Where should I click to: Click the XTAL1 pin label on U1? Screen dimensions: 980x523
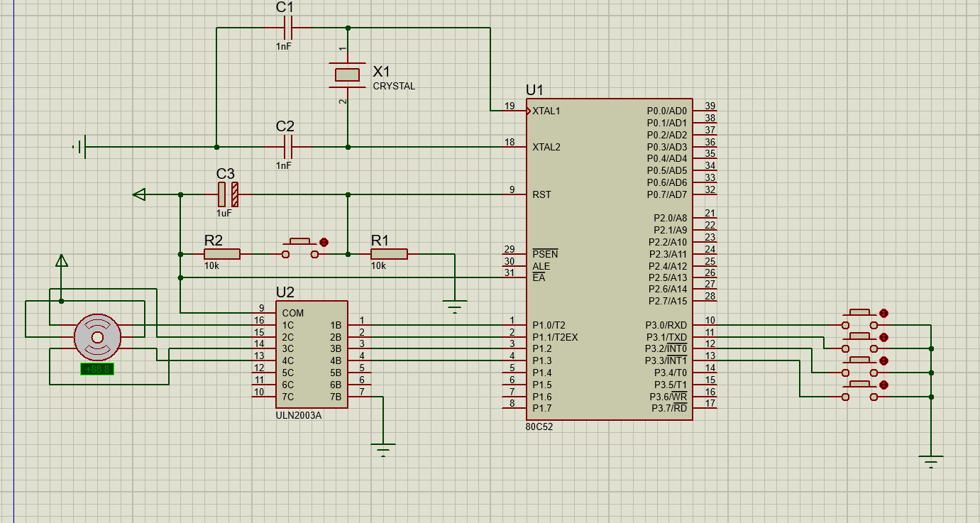point(546,111)
